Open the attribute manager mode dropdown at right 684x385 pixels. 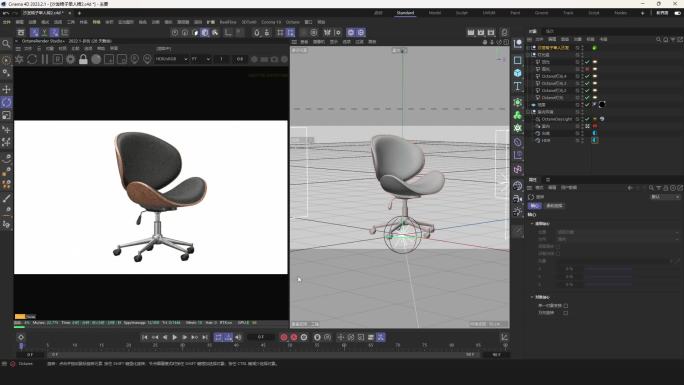(665, 197)
